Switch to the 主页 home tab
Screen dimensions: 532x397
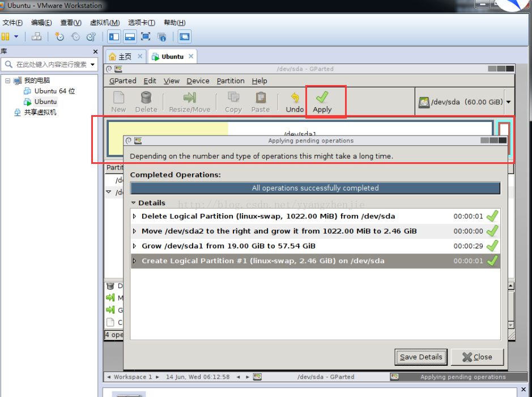[x=125, y=57]
